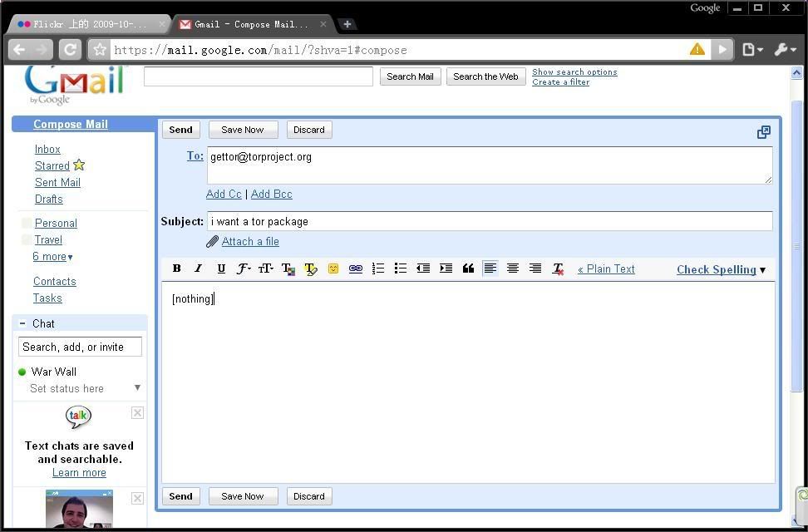Apply bold formatting in the compose toolbar

click(177, 268)
